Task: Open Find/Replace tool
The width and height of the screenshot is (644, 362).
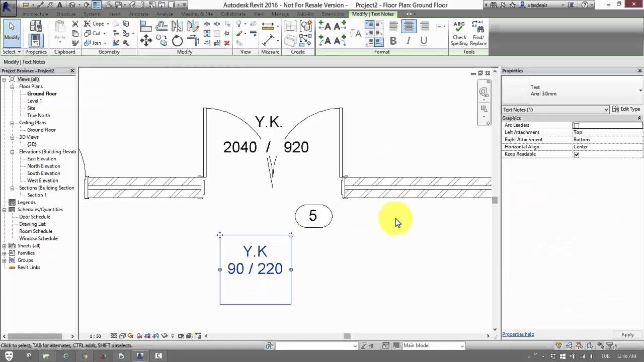Action: tap(478, 34)
